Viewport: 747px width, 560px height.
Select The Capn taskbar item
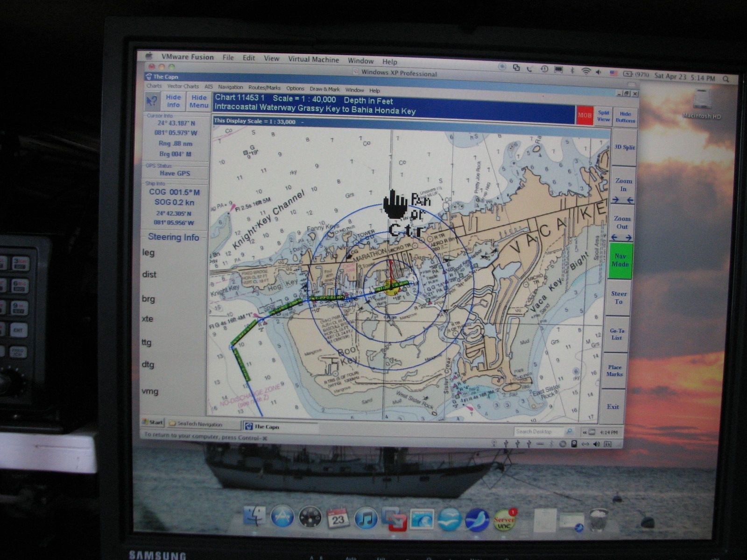pos(280,426)
